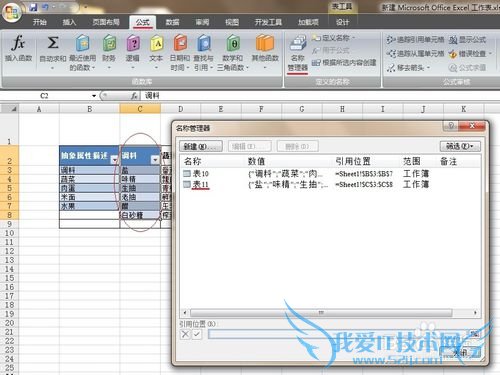Image resolution: width=500 pixels, height=375 pixels.
Task: Click the formula bar fx button
Action: coord(134,96)
